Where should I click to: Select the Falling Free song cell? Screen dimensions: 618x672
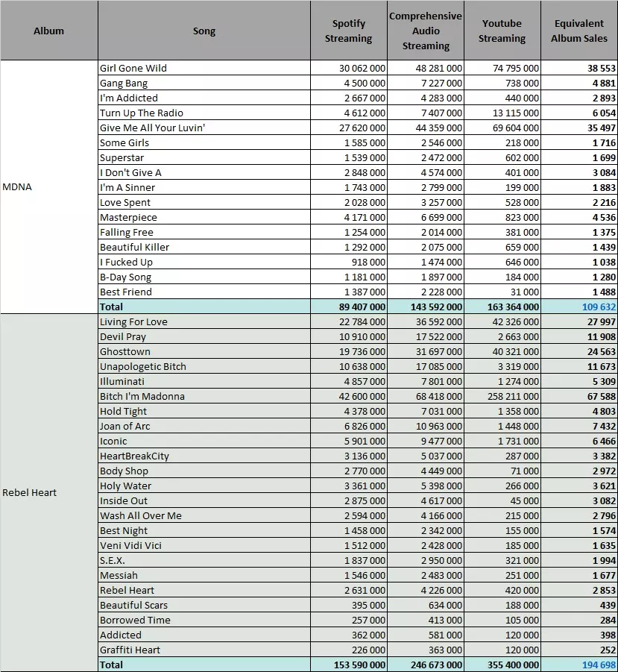(204, 232)
